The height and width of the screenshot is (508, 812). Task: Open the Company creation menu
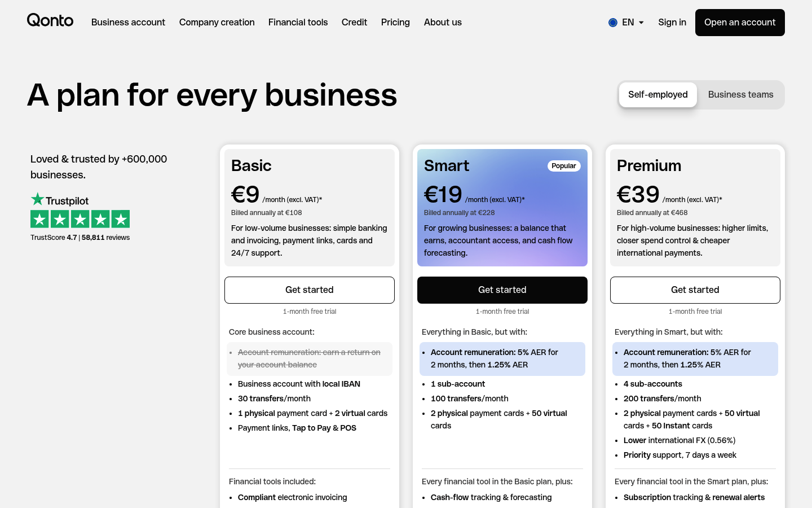[x=217, y=23]
